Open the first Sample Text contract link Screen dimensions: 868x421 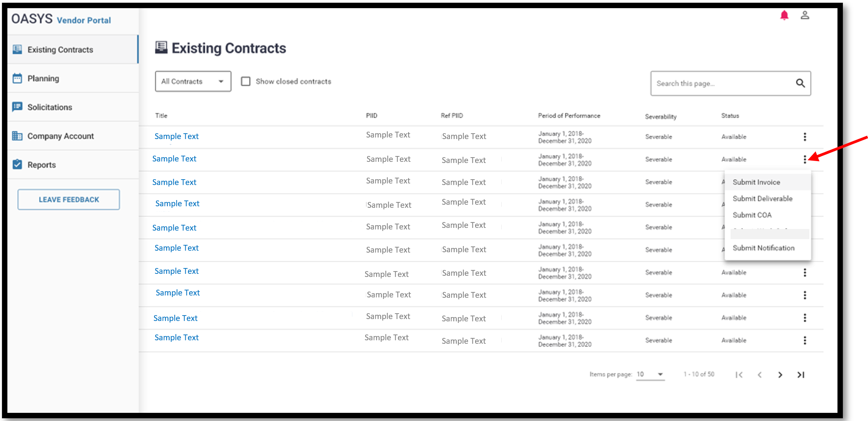click(176, 136)
